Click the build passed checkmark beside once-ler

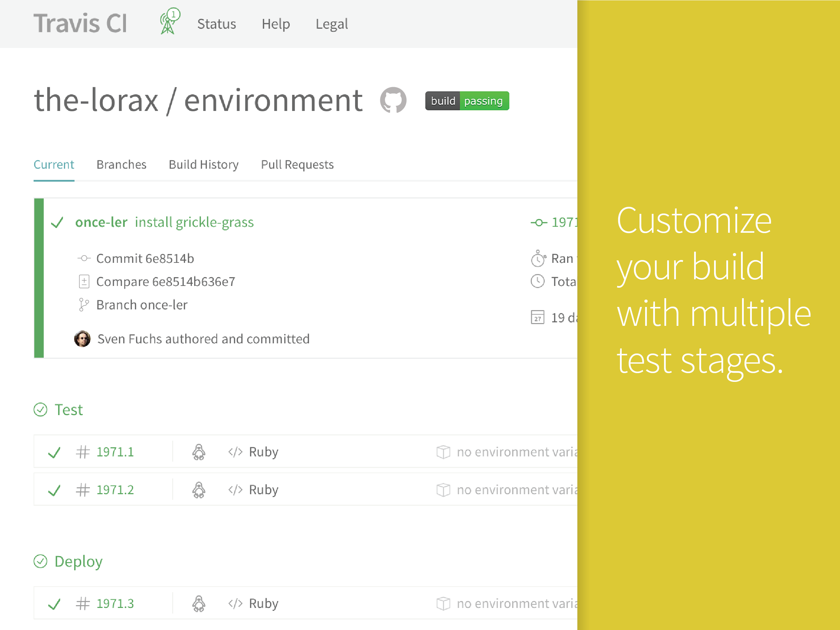57,222
